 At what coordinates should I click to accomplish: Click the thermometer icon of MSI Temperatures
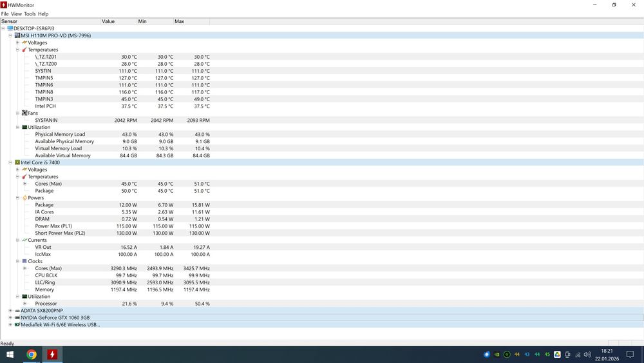[24, 50]
